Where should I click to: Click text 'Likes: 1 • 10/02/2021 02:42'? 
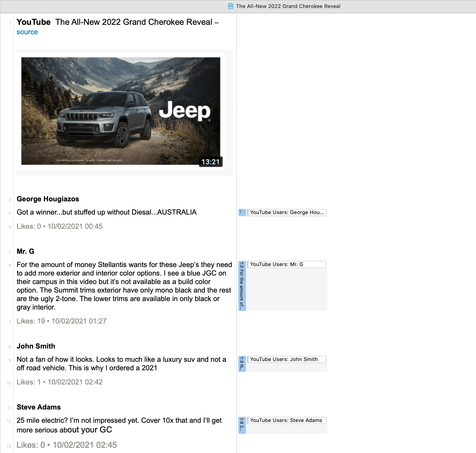point(59,382)
